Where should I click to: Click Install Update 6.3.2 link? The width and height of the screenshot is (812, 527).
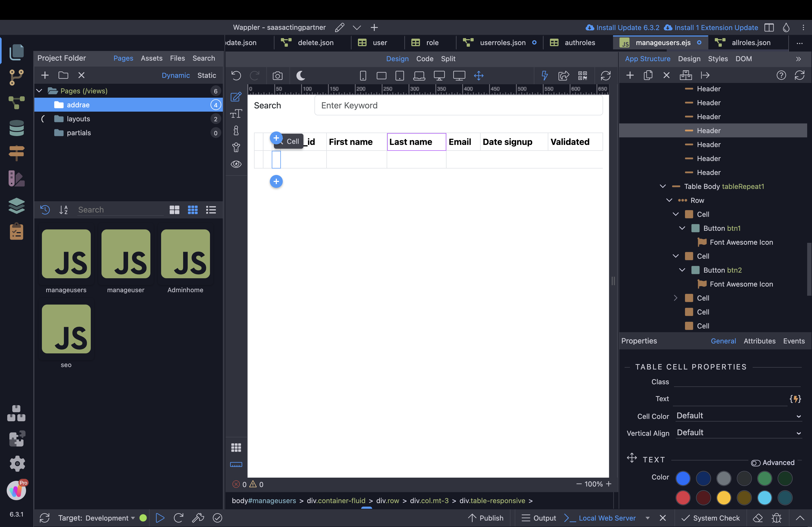pyautogui.click(x=623, y=27)
